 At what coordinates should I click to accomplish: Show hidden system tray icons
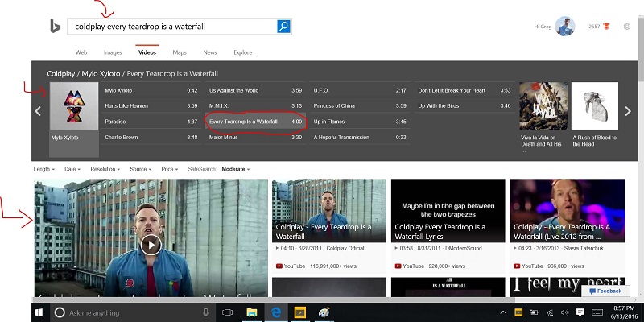pos(504,312)
